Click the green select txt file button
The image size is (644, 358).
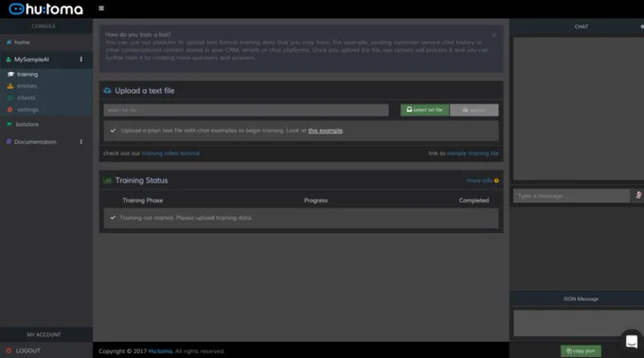coord(424,110)
